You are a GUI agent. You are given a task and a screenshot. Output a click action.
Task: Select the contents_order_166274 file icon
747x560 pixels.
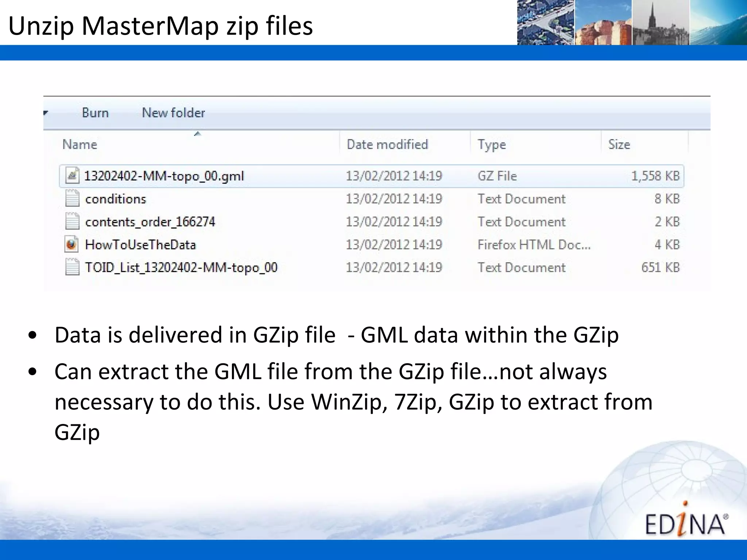click(72, 221)
